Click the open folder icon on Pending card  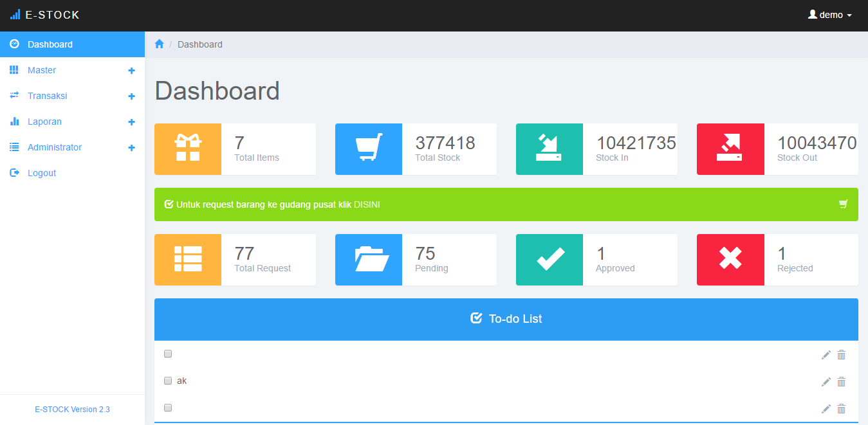(x=372, y=258)
